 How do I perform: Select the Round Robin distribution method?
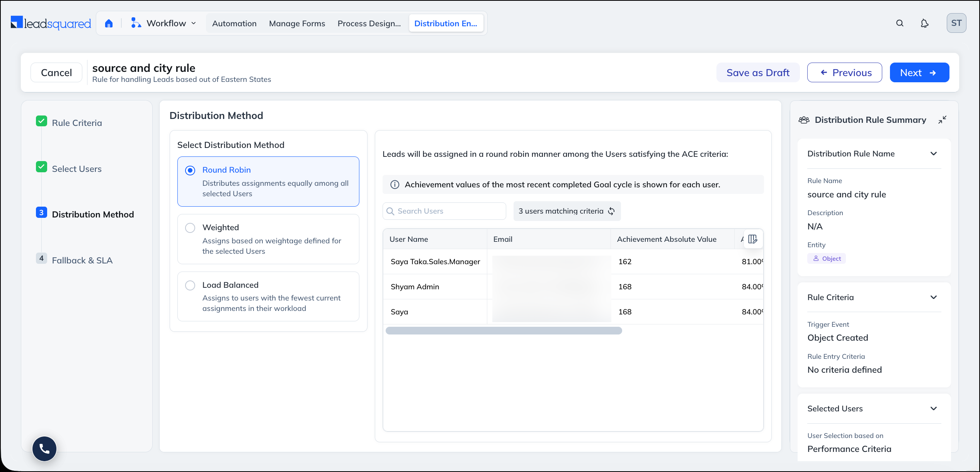click(268, 182)
